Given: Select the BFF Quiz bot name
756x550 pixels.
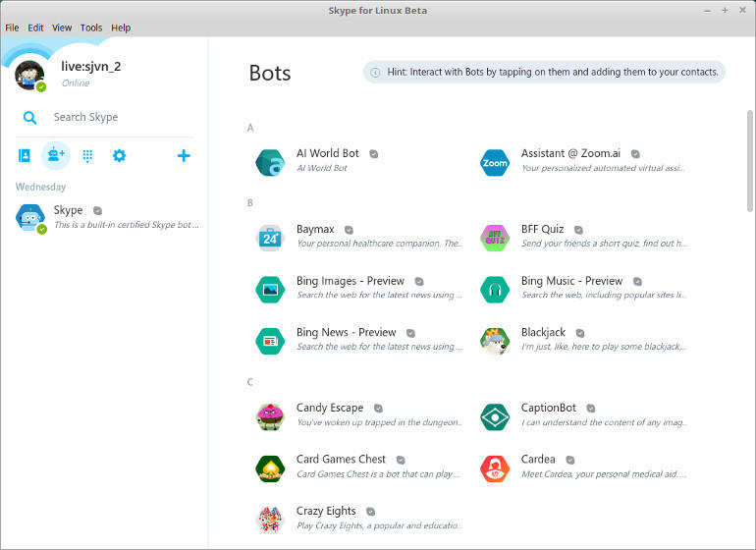Looking at the screenshot, I should tap(542, 229).
